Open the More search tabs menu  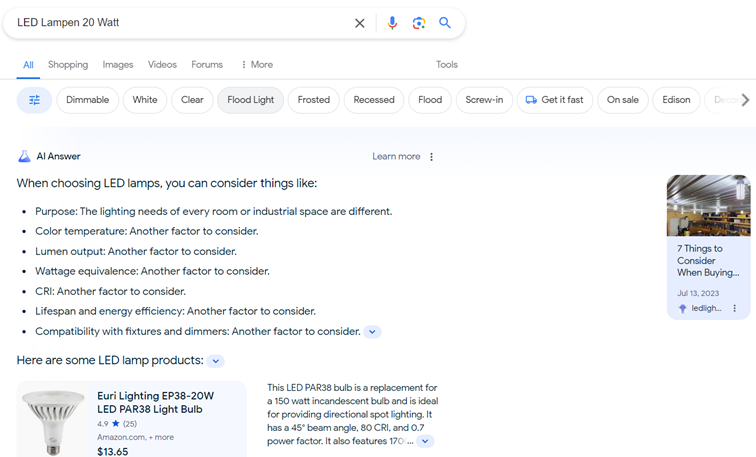coord(257,65)
